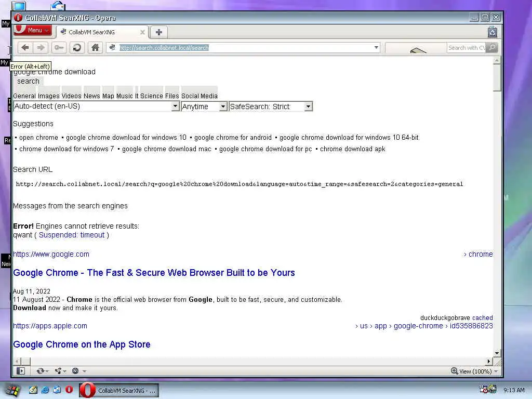Open the View (100%) zoom dropdown
This screenshot has height=399, width=532.
point(474,371)
